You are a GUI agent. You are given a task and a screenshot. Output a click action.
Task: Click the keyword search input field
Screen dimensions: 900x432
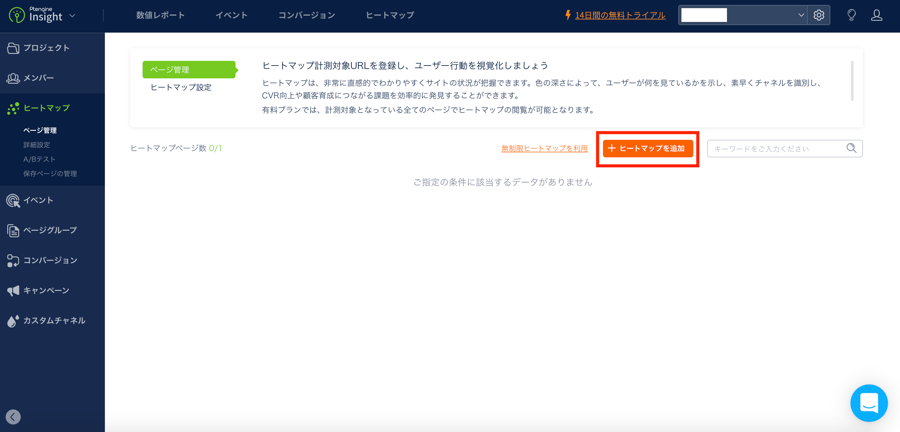tap(775, 148)
